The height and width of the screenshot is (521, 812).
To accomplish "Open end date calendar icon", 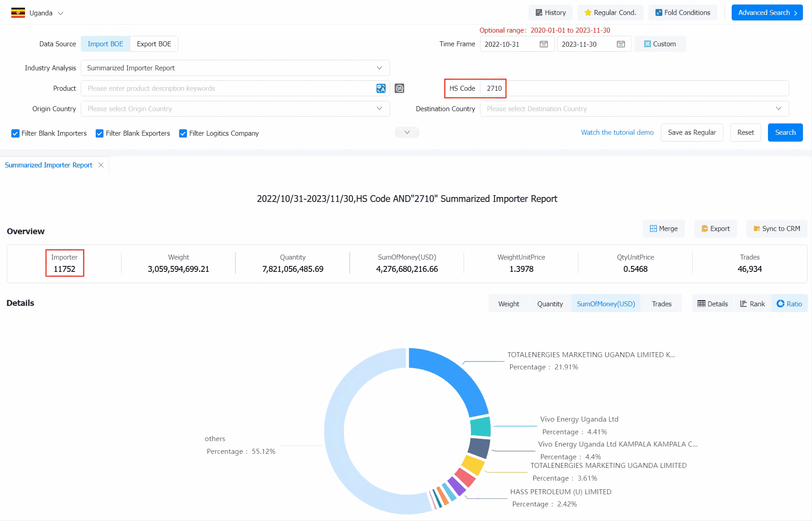I will pos(621,44).
